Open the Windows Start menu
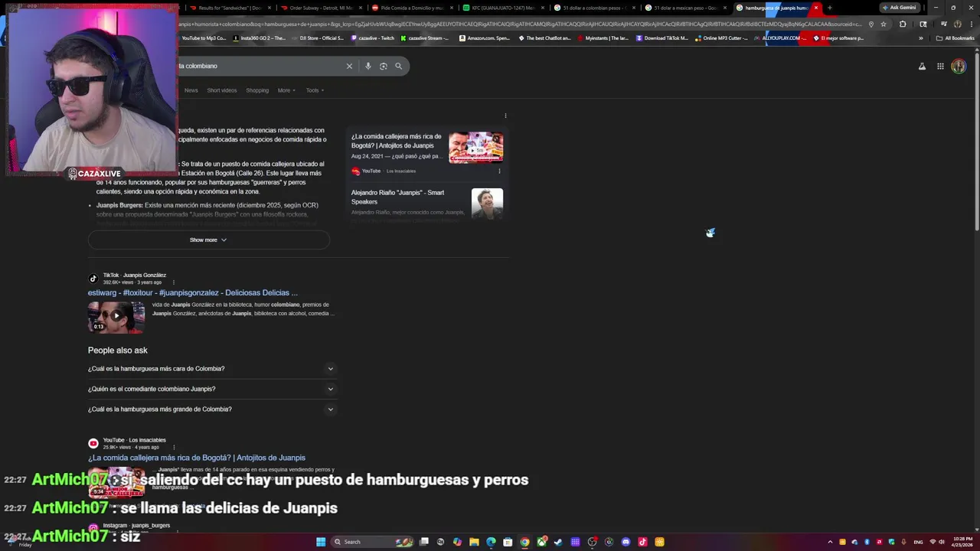 coord(321,542)
